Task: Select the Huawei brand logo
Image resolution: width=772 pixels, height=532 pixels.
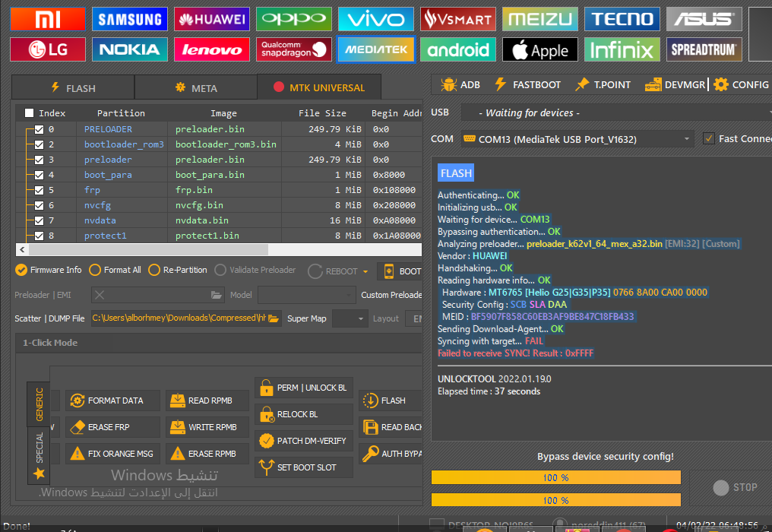Action: tap(212, 19)
